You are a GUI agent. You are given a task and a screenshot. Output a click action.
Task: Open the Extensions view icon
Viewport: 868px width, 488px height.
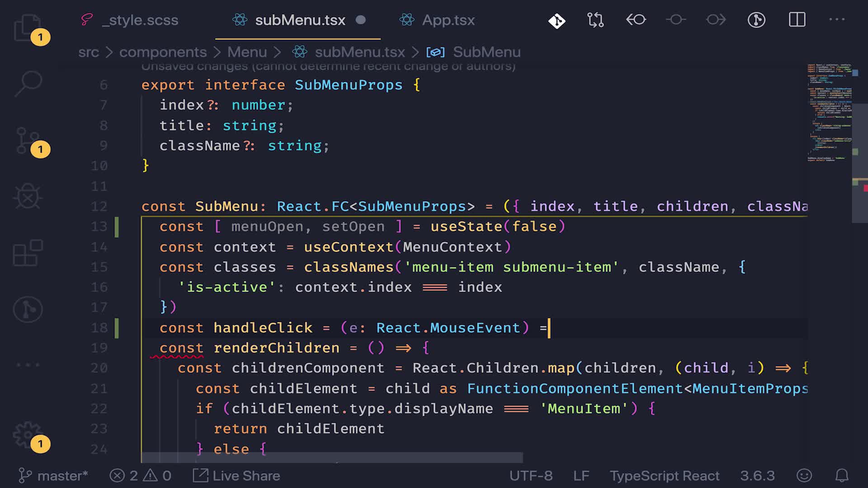[x=28, y=253]
